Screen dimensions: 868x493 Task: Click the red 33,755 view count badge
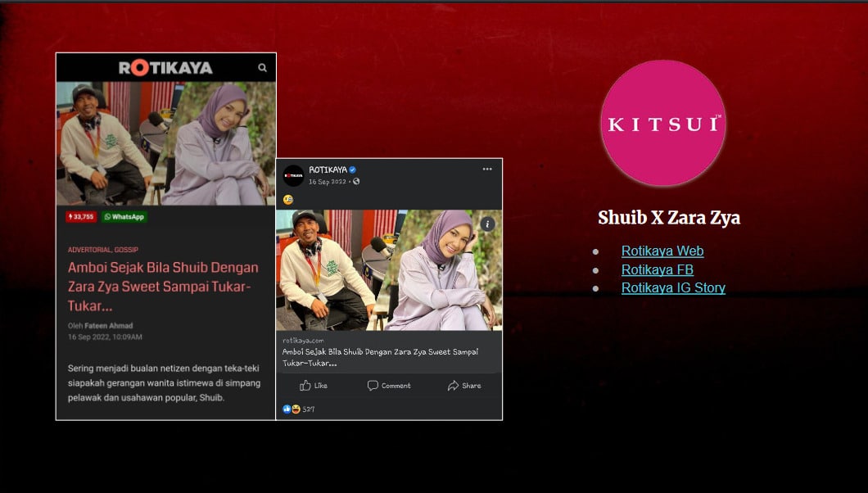pyautogui.click(x=81, y=217)
